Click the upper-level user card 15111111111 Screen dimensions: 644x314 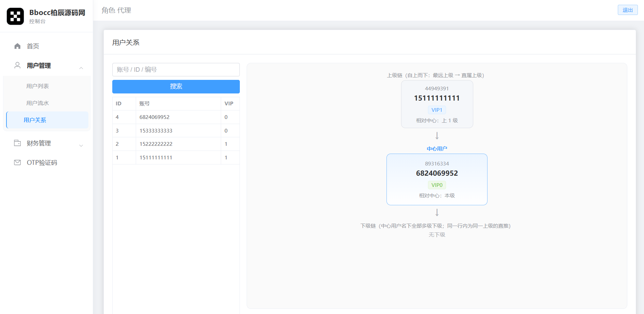437,104
